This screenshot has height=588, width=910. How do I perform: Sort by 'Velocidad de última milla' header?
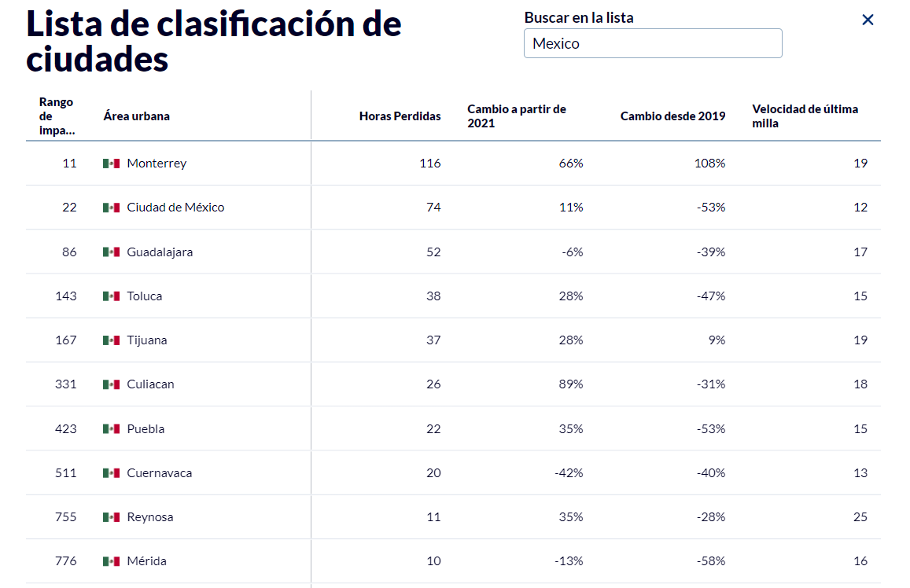tap(805, 116)
